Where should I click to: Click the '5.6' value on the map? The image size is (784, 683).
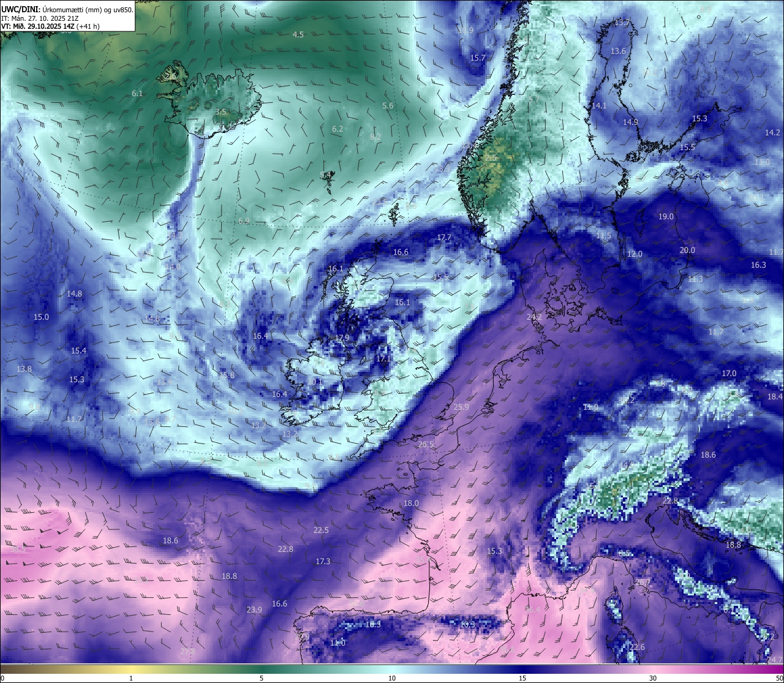[388, 106]
